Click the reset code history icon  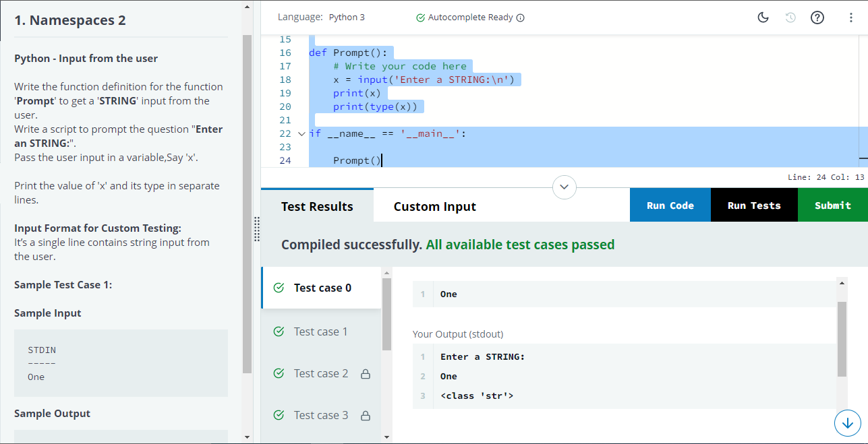coord(790,18)
